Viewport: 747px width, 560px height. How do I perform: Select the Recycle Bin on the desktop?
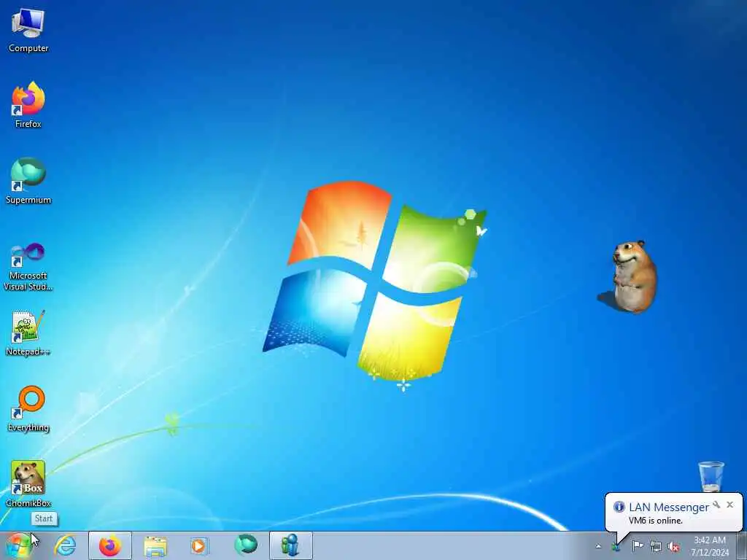pyautogui.click(x=711, y=476)
